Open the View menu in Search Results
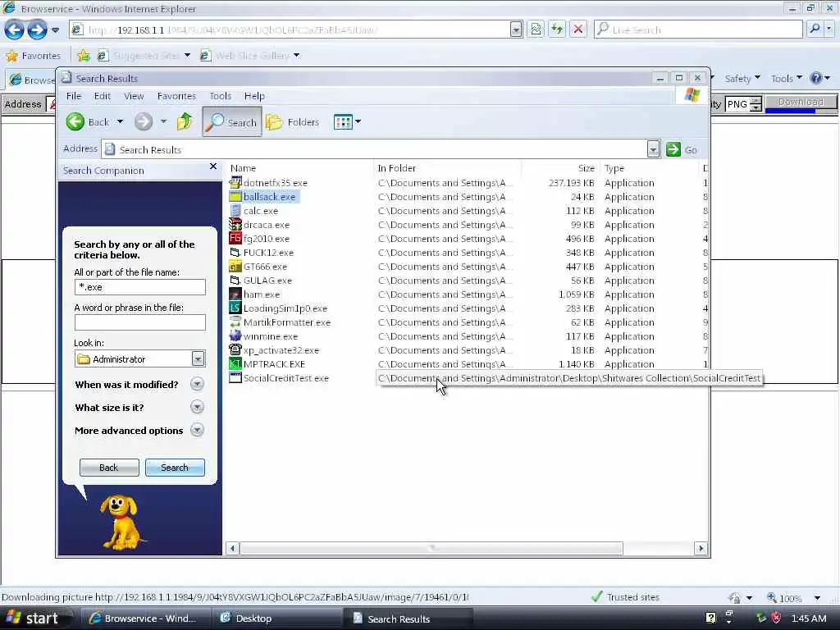The width and height of the screenshot is (840, 630). click(x=134, y=96)
